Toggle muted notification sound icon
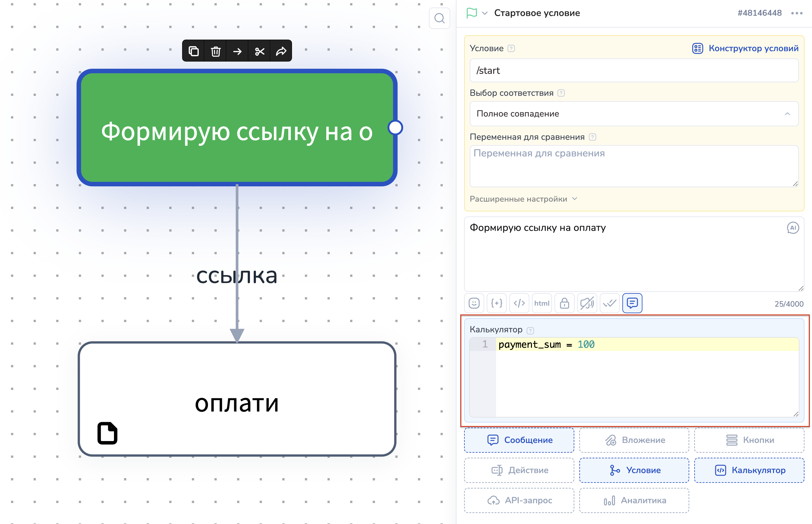Image resolution: width=812 pixels, height=524 pixels. tap(587, 303)
